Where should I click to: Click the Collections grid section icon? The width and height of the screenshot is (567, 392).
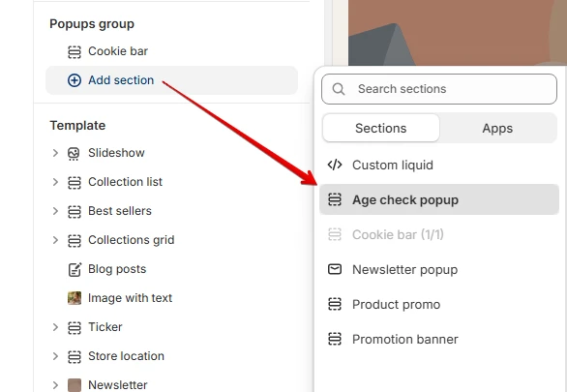click(x=75, y=240)
